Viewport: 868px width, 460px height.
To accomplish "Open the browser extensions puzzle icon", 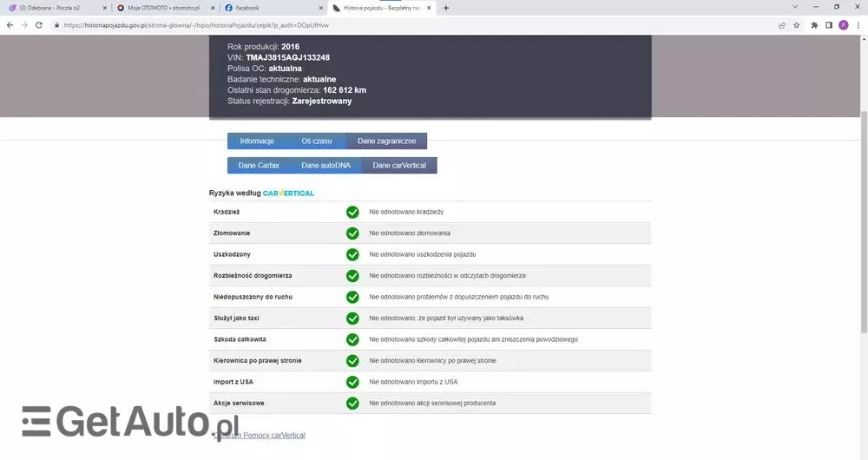I will click(814, 25).
